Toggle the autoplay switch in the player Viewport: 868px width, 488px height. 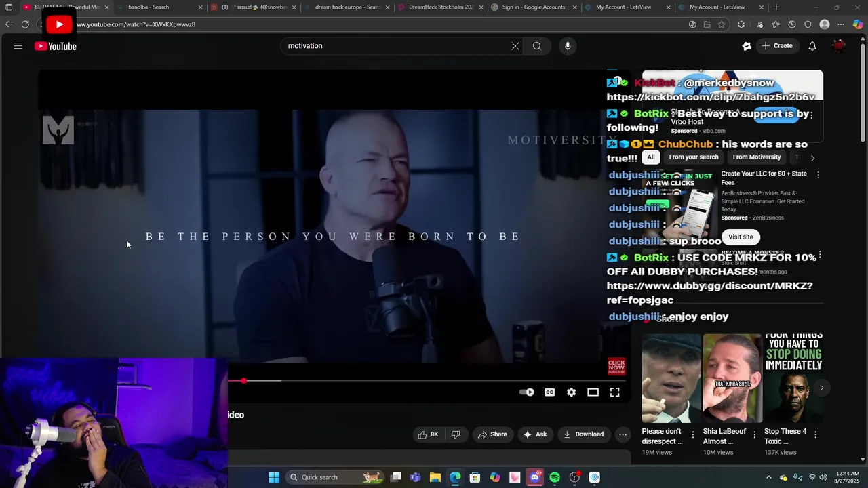point(527,392)
